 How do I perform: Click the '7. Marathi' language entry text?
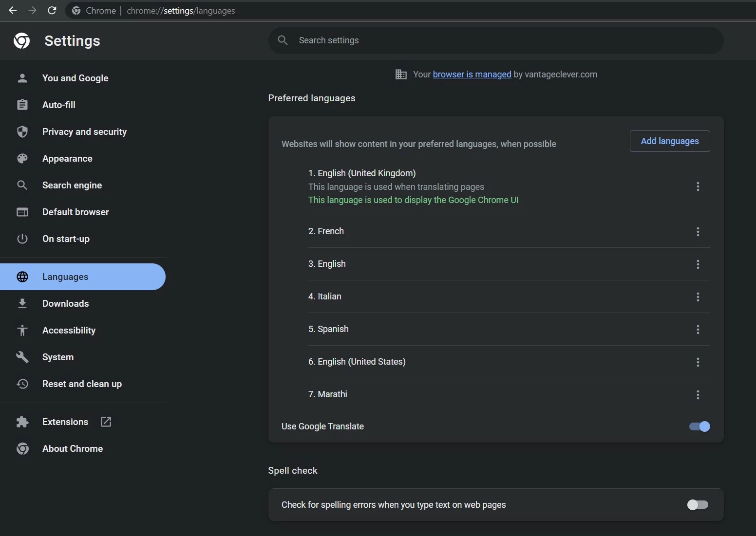[x=328, y=394]
